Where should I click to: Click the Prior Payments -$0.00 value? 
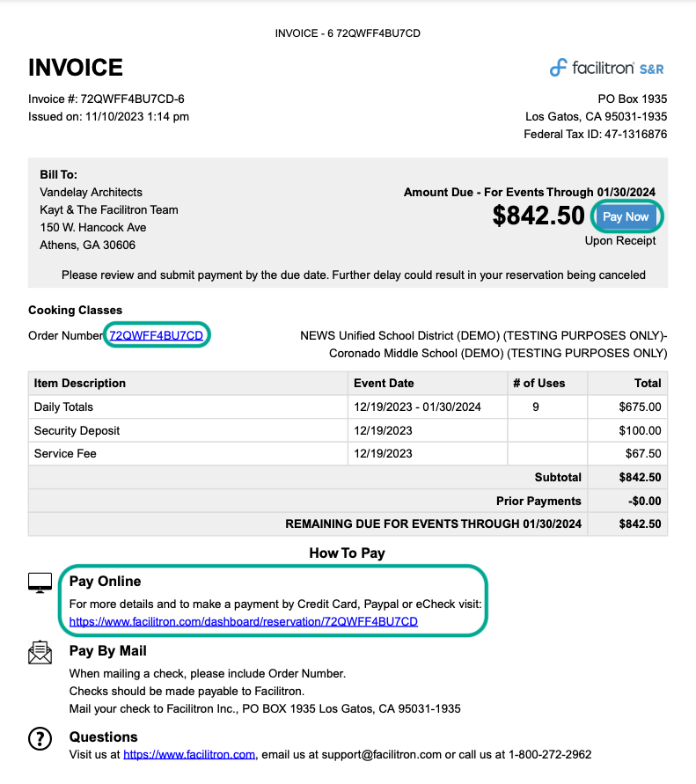coord(644,501)
